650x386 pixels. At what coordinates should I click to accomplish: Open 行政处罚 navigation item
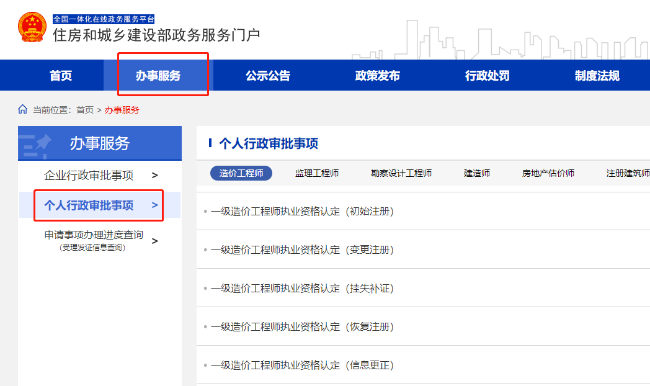tap(487, 75)
